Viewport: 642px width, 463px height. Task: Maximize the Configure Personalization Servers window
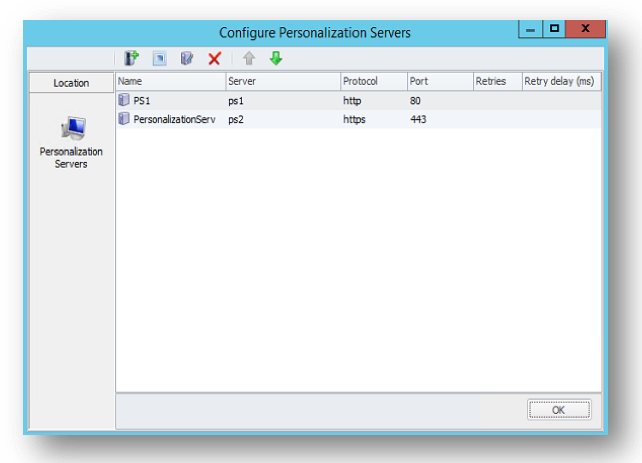coord(554,29)
